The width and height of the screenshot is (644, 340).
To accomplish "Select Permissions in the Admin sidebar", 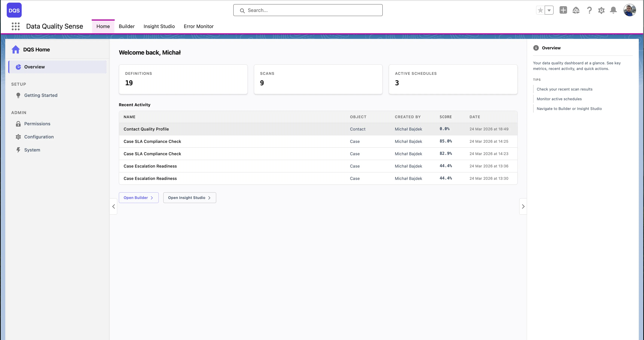I will pos(37,123).
